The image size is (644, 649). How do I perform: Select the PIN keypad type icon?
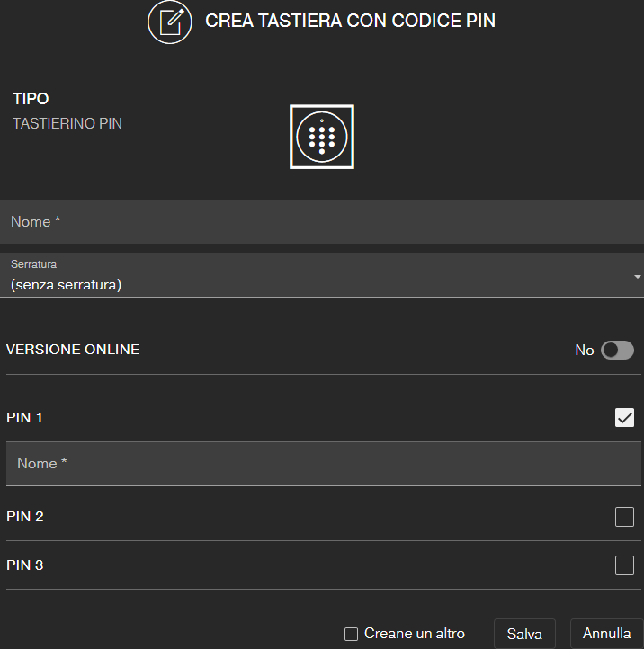pos(322,137)
